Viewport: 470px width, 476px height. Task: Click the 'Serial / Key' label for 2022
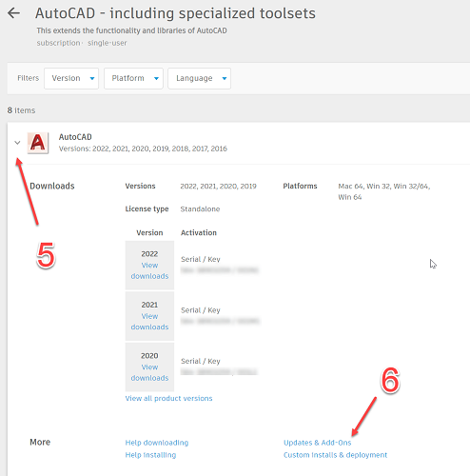click(x=201, y=259)
